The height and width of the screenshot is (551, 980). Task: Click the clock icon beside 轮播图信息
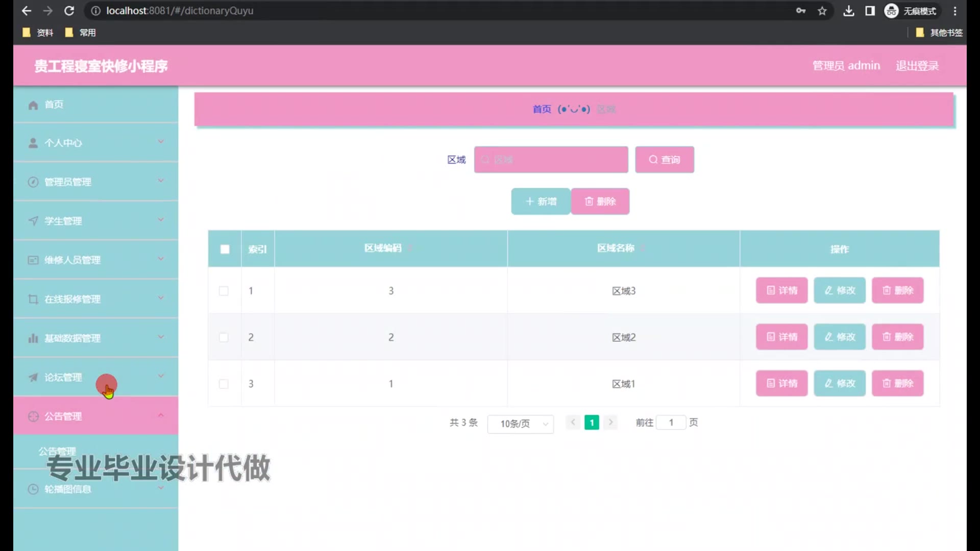click(x=33, y=489)
